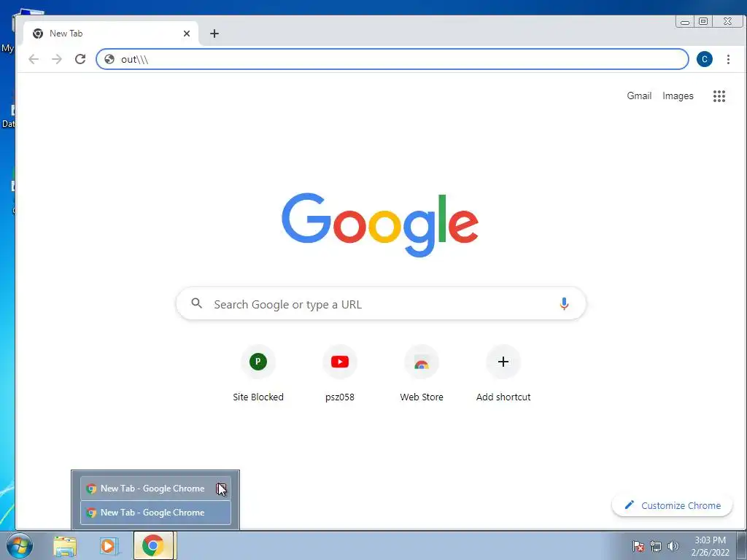Screen dimensions: 747x560
Task: Minimize the Chrome window
Action: tap(685, 21)
